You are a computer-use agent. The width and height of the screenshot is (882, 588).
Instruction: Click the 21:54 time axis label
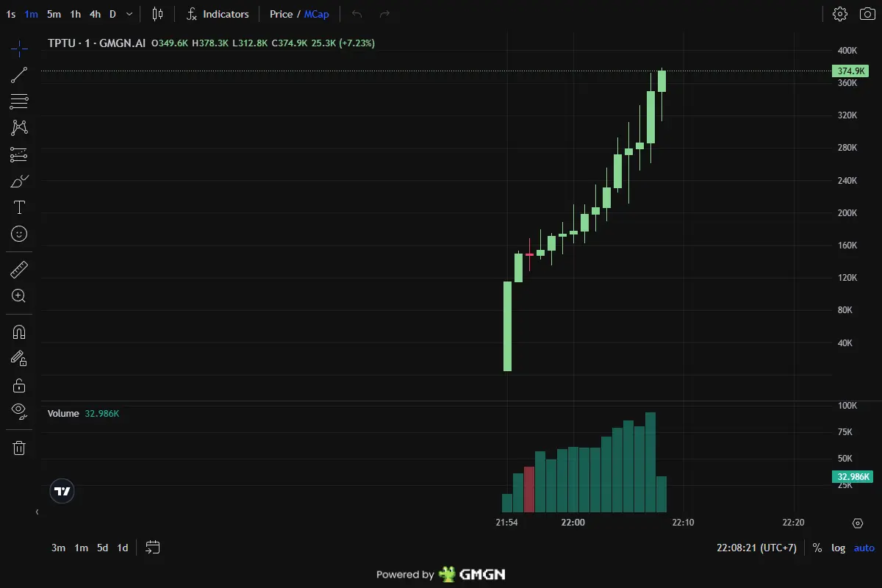pos(506,523)
